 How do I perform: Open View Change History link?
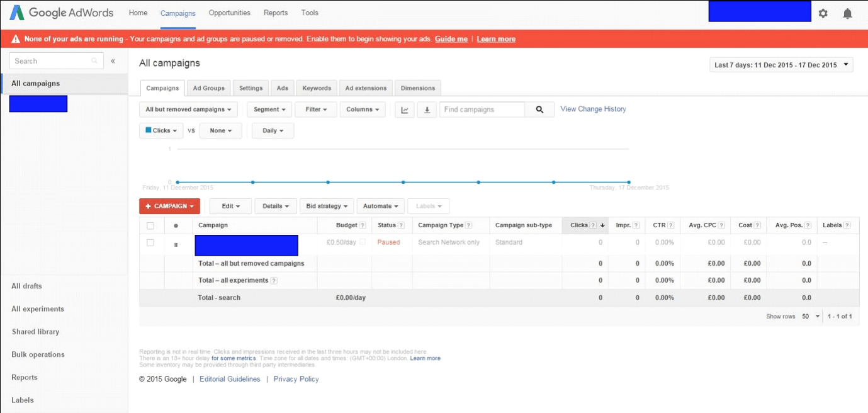[x=592, y=109]
